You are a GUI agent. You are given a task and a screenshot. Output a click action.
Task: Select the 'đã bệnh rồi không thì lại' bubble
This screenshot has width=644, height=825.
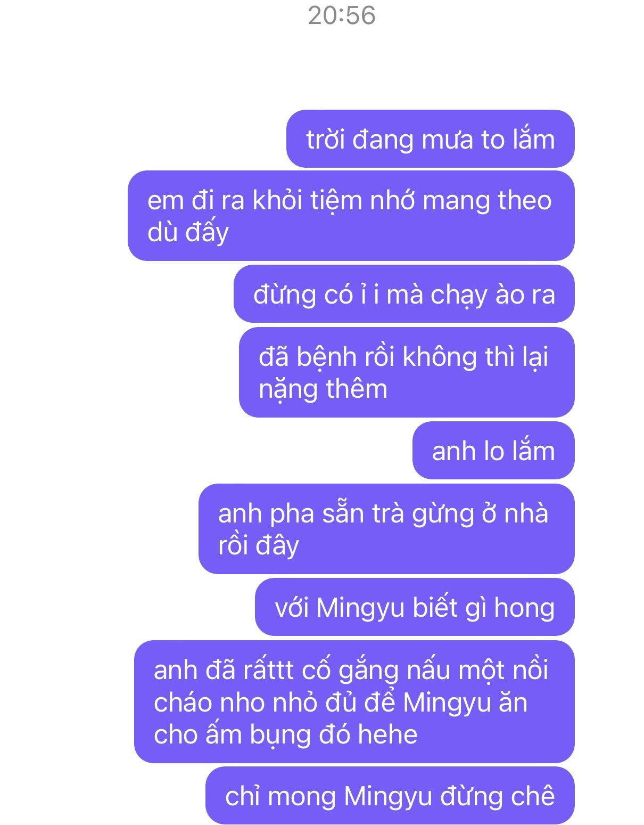pos(407,372)
